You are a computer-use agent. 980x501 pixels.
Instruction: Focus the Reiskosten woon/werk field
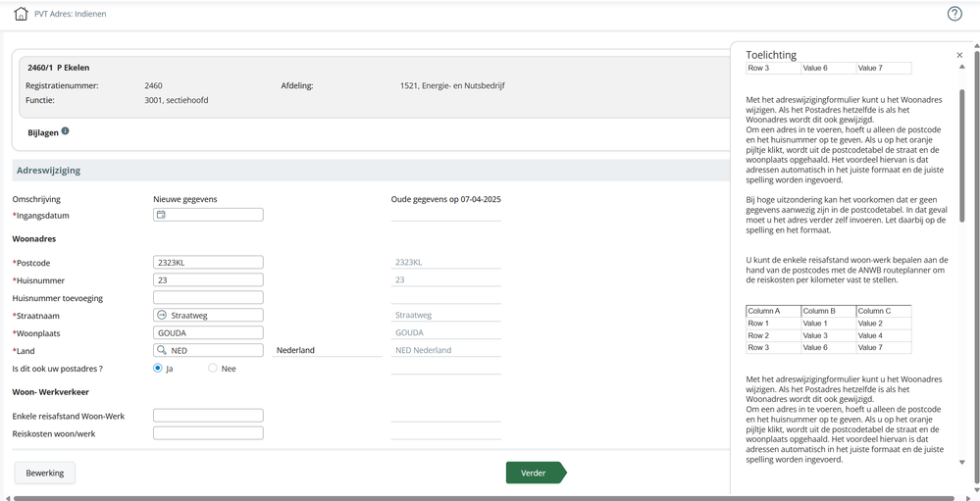208,433
